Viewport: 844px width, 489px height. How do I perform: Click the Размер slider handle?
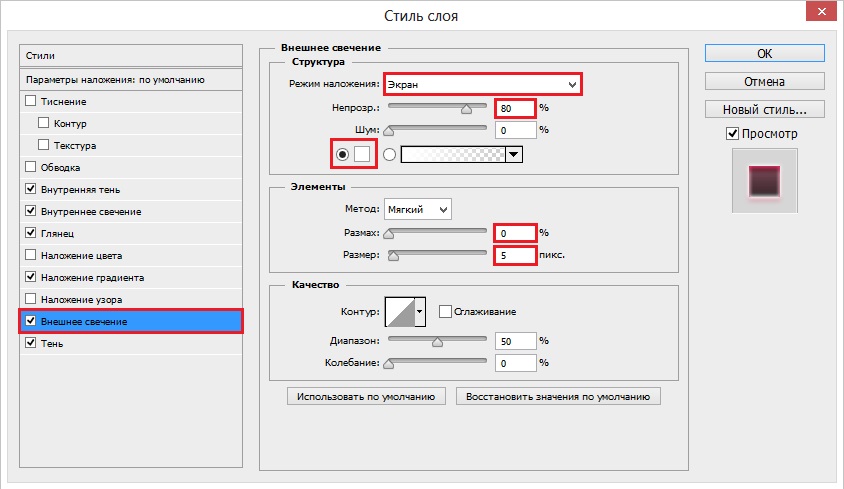pyautogui.click(x=393, y=256)
